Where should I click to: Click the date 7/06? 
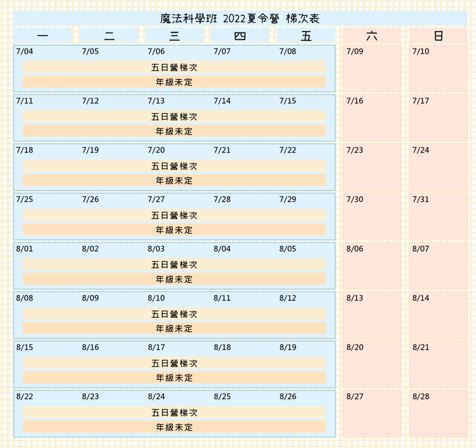(156, 51)
